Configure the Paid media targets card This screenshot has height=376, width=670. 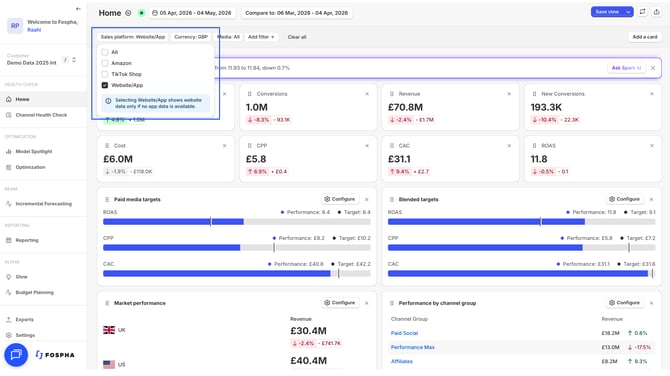pyautogui.click(x=340, y=199)
